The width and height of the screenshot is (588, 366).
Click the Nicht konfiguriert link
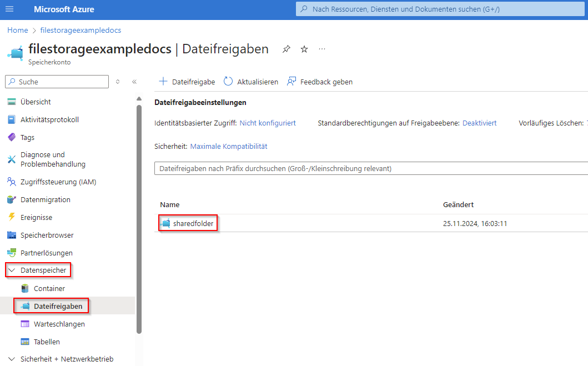268,123
